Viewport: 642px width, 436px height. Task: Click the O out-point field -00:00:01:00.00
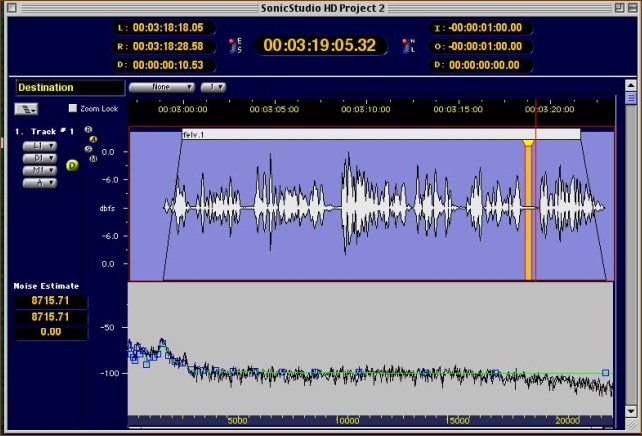[x=481, y=46]
